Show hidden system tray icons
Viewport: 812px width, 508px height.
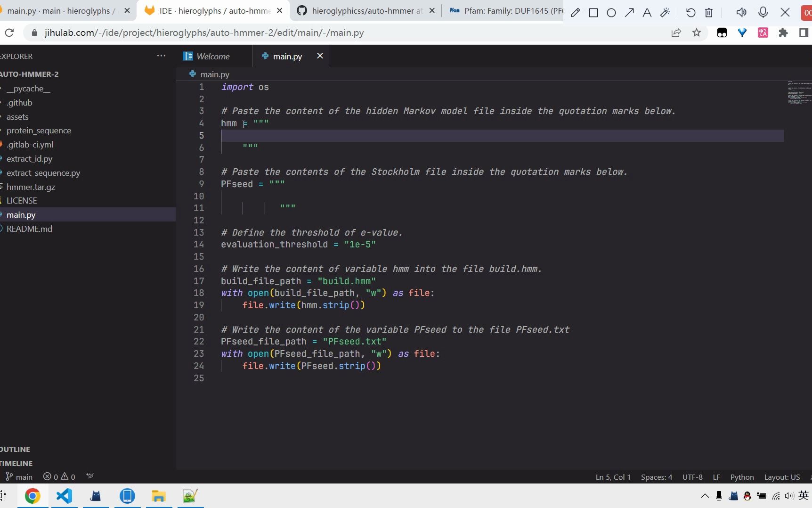click(x=705, y=496)
